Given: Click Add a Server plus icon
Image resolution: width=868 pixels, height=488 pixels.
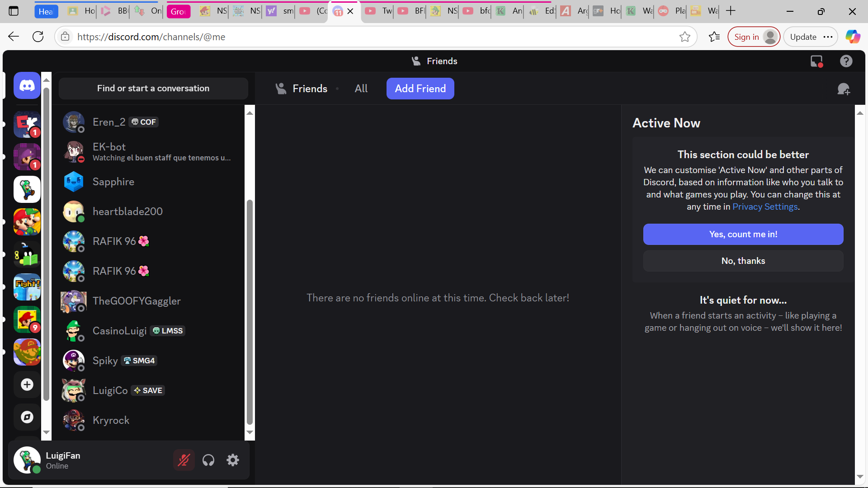Looking at the screenshot, I should (x=27, y=385).
